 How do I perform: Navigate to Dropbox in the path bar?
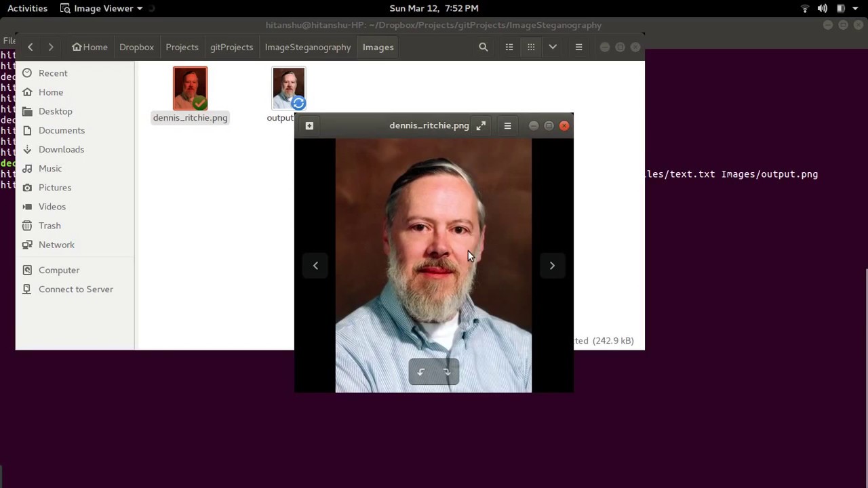coord(136,47)
